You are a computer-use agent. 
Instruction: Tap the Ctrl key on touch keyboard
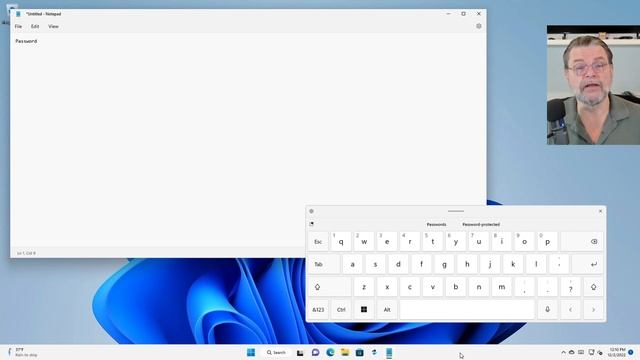(341, 310)
